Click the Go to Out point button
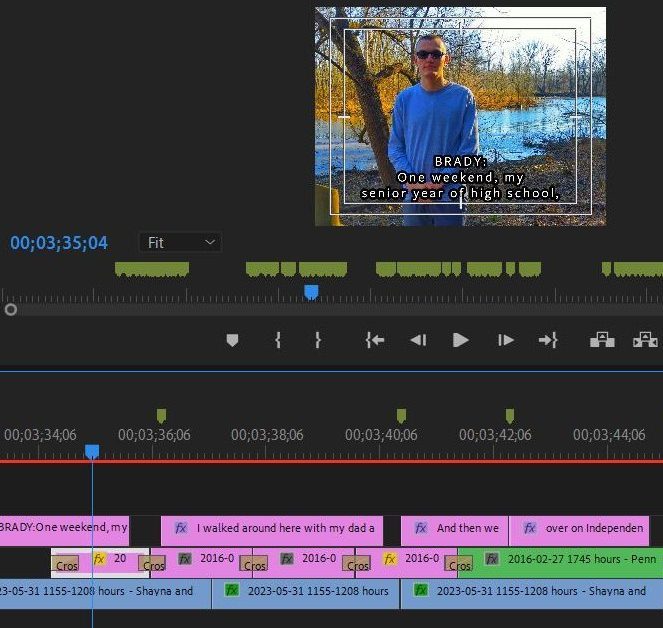 [548, 340]
